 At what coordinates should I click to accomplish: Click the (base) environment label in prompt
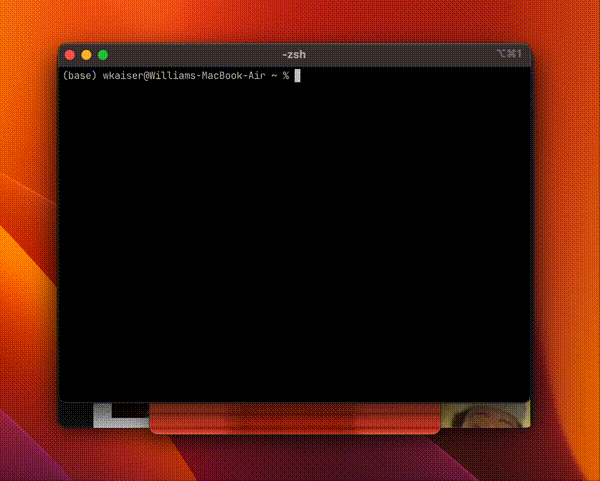click(79, 76)
